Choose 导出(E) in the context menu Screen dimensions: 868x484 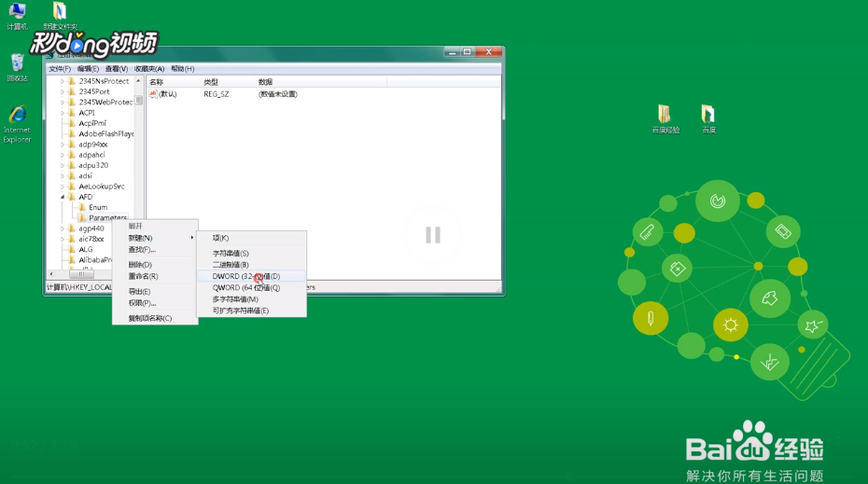coord(155,291)
